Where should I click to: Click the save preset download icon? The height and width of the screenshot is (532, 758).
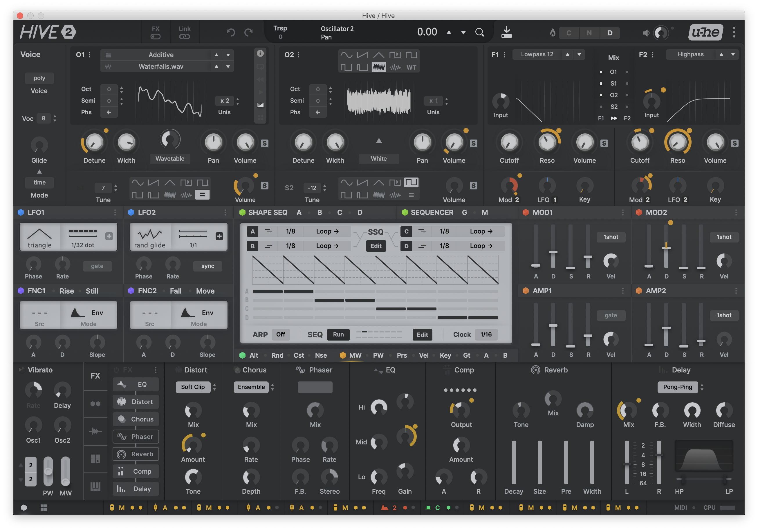[506, 32]
